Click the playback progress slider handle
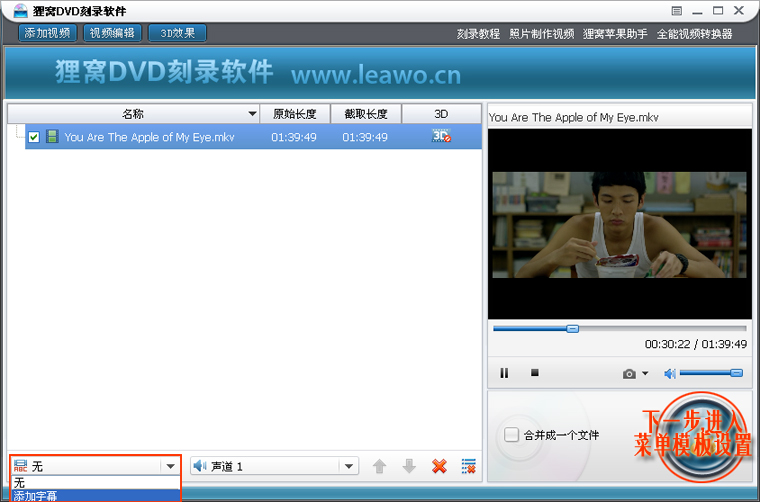The height and width of the screenshot is (502, 760). (572, 329)
